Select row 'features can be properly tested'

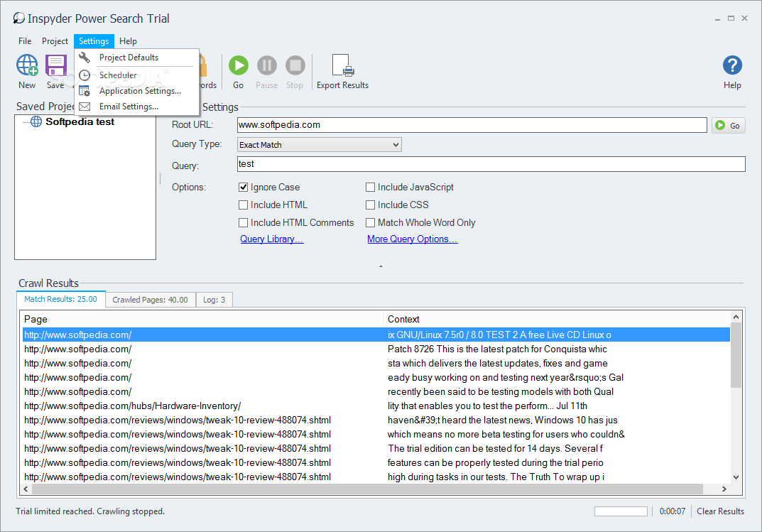pyautogui.click(x=376, y=462)
